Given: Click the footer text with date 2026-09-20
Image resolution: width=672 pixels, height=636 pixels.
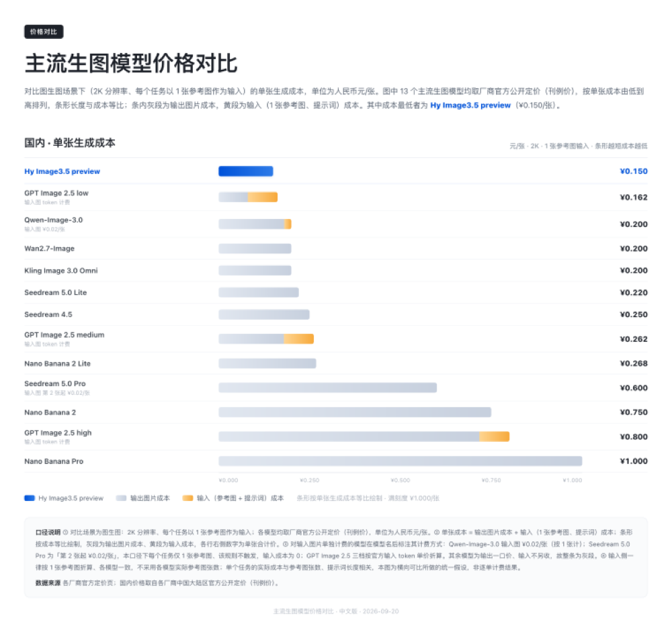Looking at the screenshot, I should [x=336, y=612].
